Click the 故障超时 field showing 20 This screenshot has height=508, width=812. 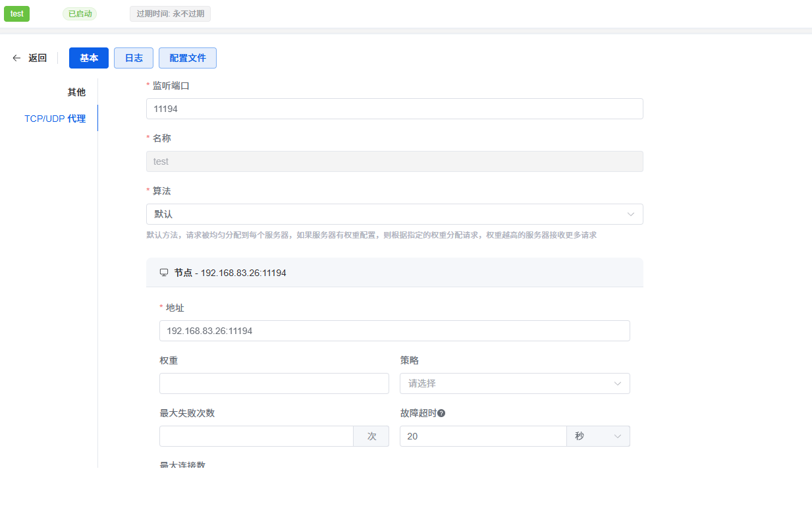(482, 436)
